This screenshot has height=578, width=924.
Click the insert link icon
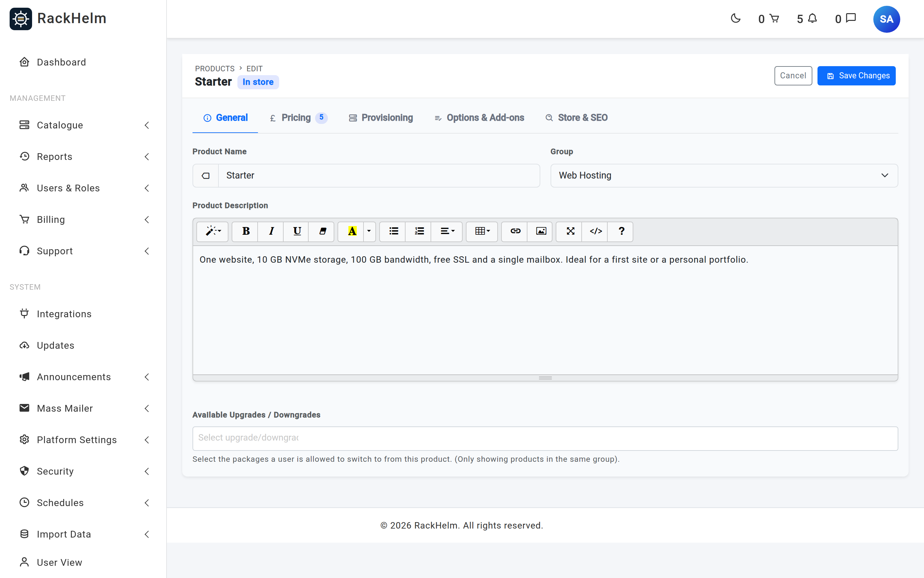coord(515,231)
